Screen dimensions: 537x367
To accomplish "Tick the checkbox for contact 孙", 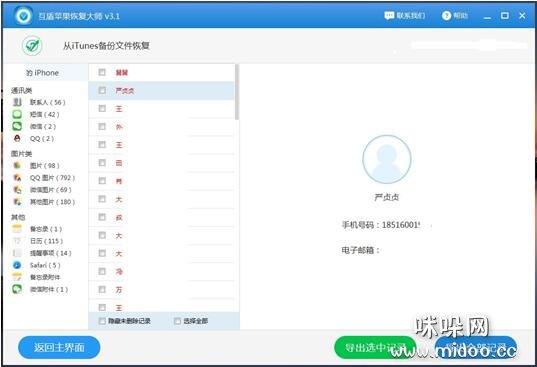I will 102,127.
